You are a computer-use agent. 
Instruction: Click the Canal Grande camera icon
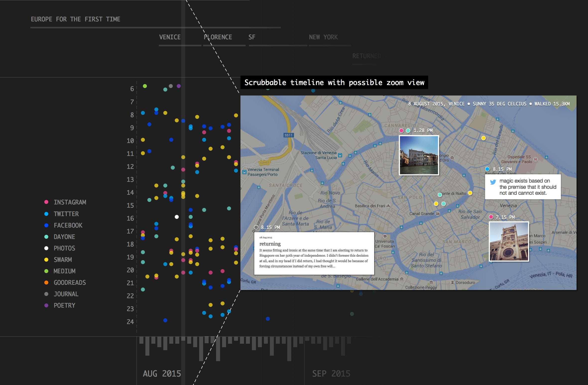click(x=438, y=213)
